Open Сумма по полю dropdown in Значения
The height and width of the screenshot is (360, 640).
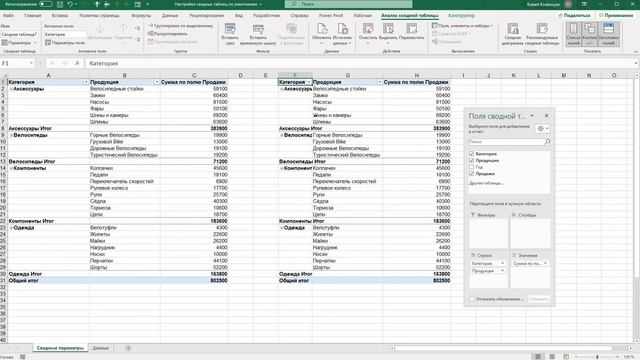[x=545, y=264]
